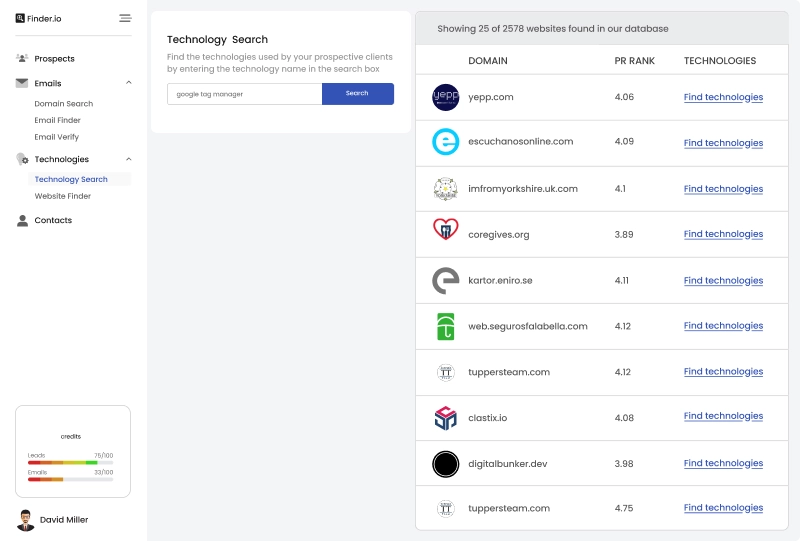The width and height of the screenshot is (800, 541).
Task: Click the Technologies gear icon
Action: coord(22,160)
